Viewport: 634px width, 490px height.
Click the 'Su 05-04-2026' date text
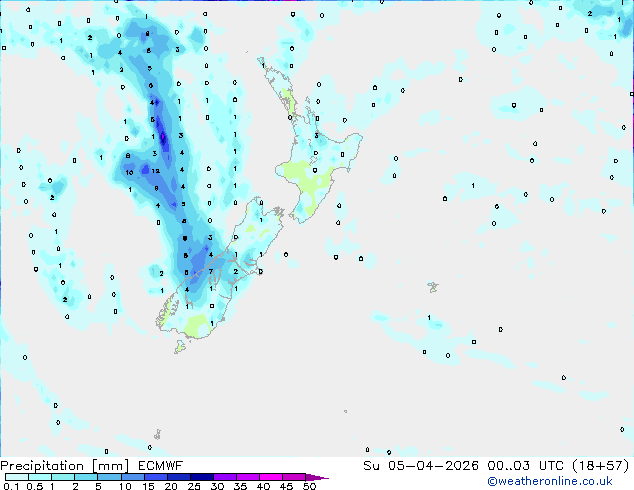click(x=421, y=466)
